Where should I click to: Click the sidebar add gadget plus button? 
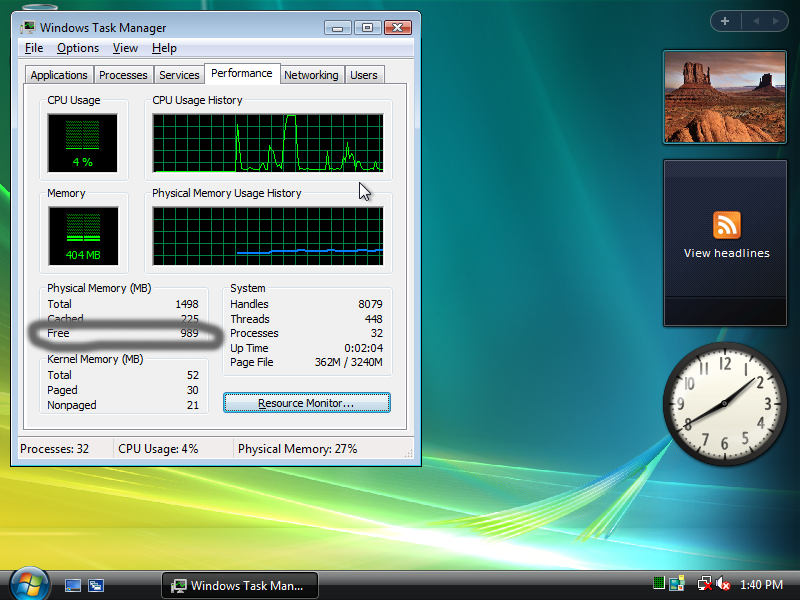725,21
